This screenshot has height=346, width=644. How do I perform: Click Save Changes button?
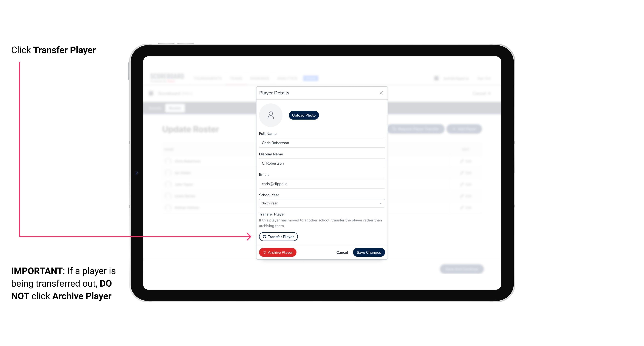pos(369,252)
